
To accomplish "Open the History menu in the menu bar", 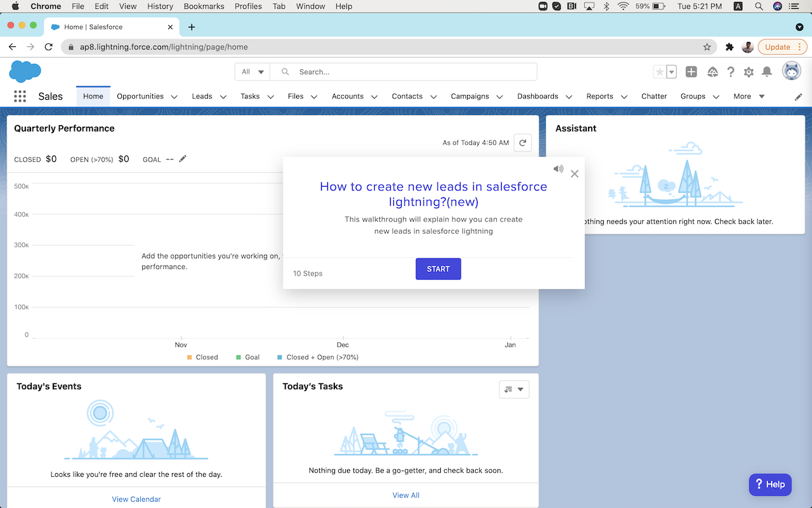I will [160, 6].
